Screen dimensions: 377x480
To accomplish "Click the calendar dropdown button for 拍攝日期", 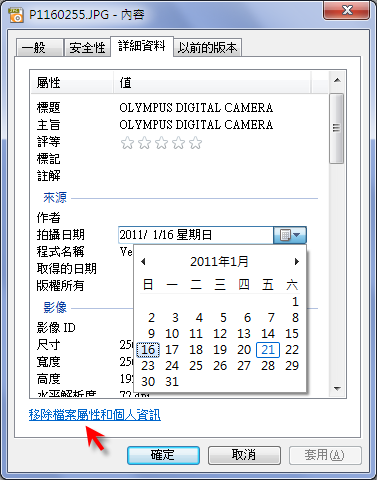I will point(290,235).
